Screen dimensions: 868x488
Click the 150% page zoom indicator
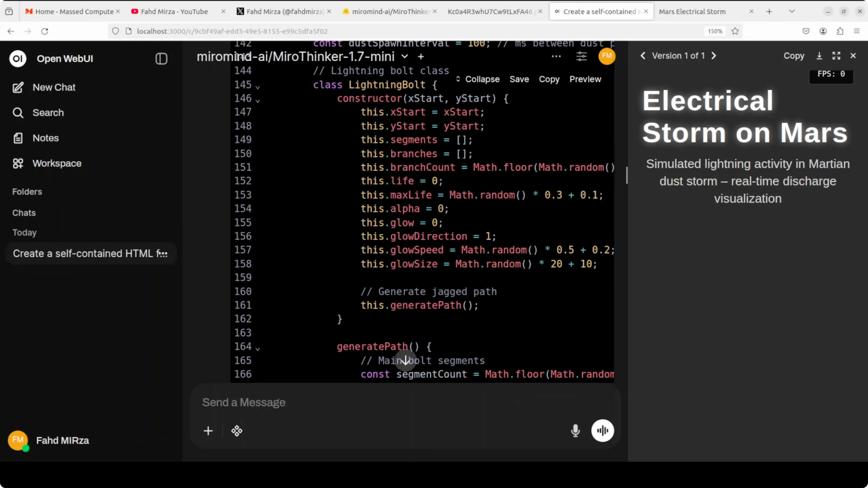[x=714, y=31]
